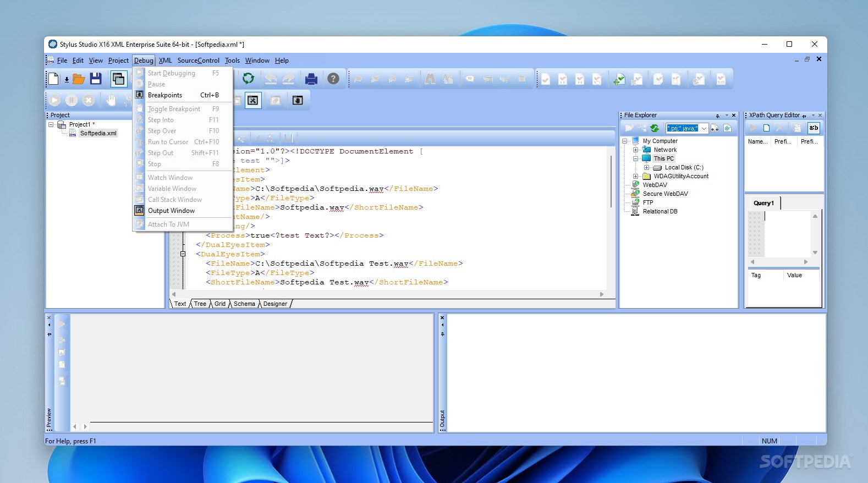Switch to the Schema tab
Screen dimensions: 868x483
244,304
